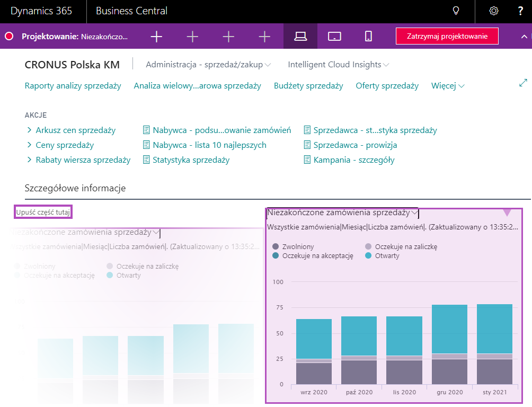Screen dimensions: 532x407
Task: Run the Nabywca - podsu...owanie zamówień report
Action: coord(222,130)
